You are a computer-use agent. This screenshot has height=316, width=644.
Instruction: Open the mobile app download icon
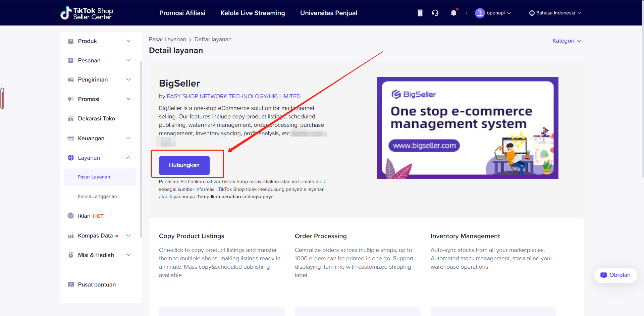point(420,13)
